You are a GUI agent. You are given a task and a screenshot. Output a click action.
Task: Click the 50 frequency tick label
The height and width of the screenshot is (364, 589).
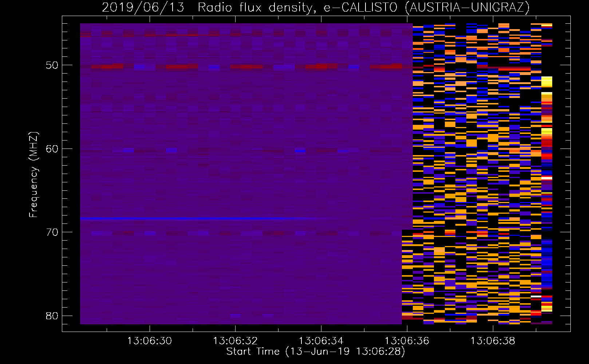52,65
